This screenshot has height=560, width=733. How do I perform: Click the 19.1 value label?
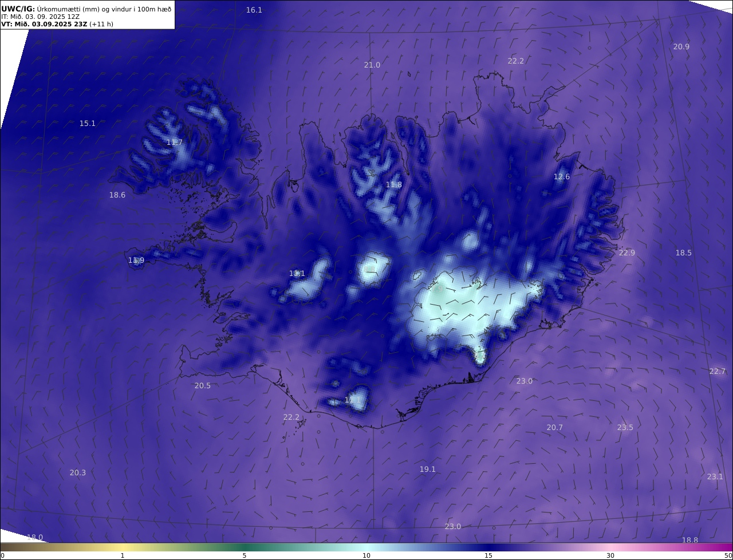428,470
